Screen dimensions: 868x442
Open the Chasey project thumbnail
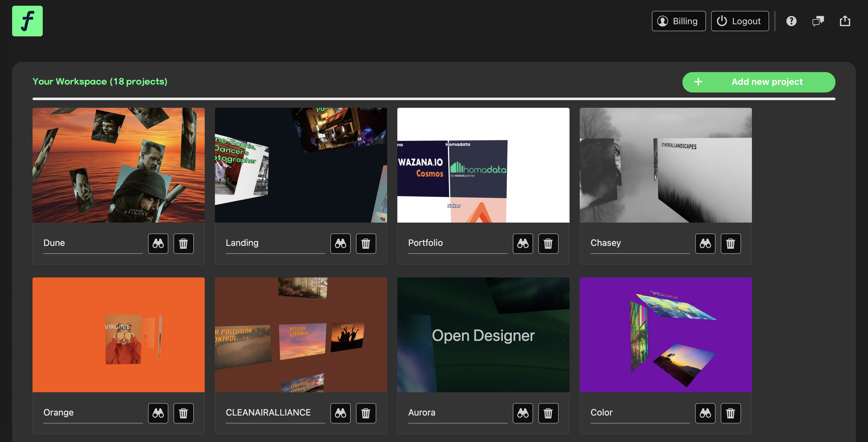(666, 165)
